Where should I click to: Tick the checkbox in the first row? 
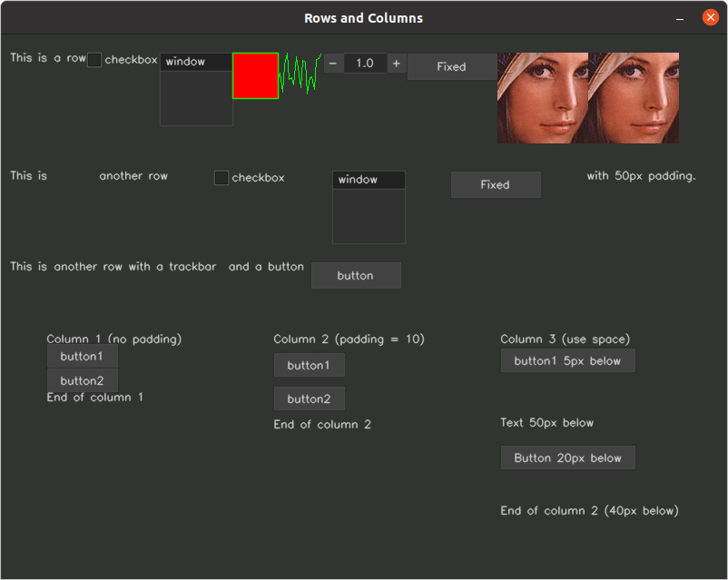pyautogui.click(x=94, y=60)
